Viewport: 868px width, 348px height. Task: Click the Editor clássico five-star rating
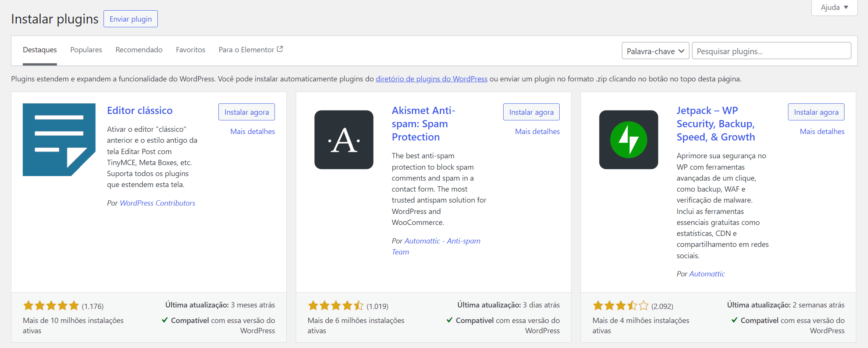click(51, 305)
